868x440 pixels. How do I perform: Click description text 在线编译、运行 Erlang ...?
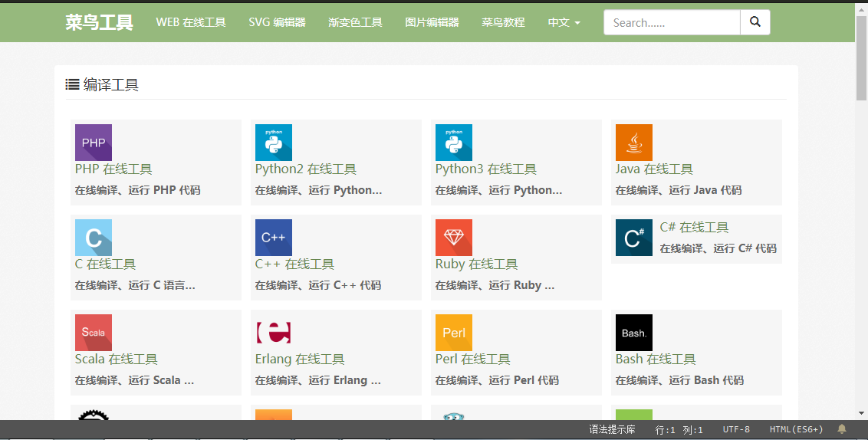318,380
